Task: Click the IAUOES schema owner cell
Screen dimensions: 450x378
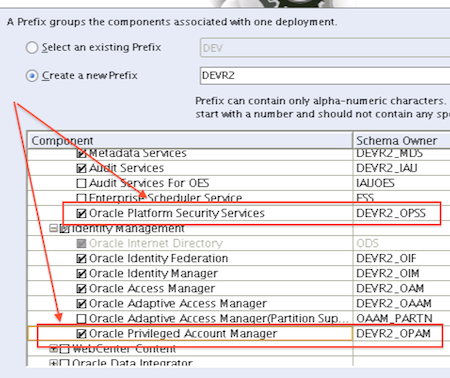Action: (402, 183)
